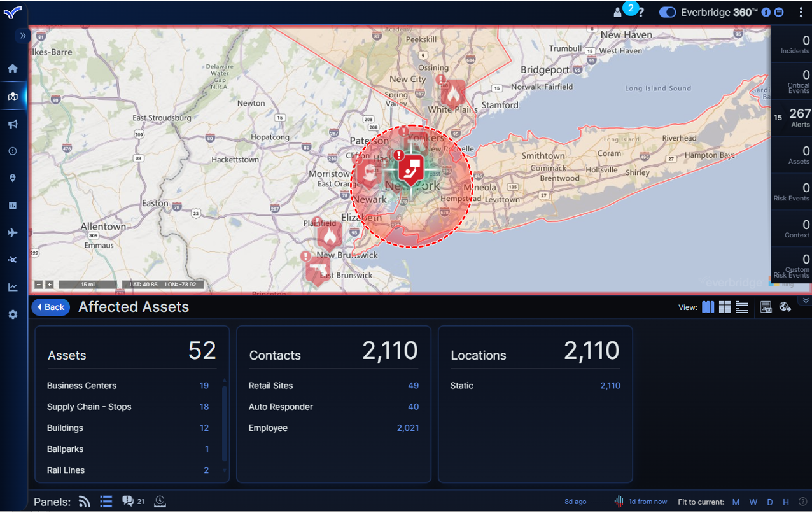This screenshot has height=513, width=812.
Task: Open the Alerts tab showing 267
Action: click(792, 118)
